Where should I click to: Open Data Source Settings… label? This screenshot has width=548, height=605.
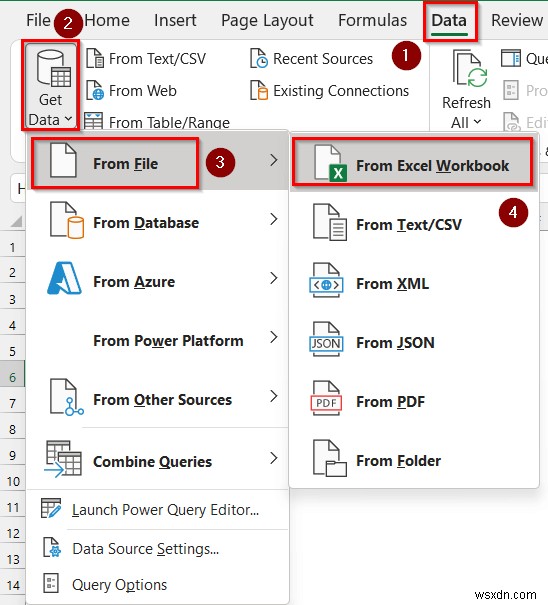click(x=145, y=549)
